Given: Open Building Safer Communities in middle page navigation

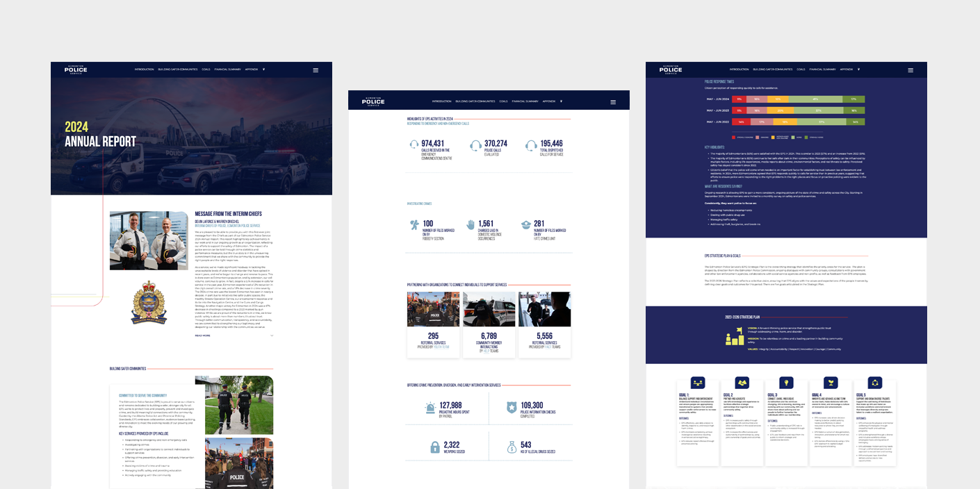Looking at the screenshot, I should (x=475, y=101).
